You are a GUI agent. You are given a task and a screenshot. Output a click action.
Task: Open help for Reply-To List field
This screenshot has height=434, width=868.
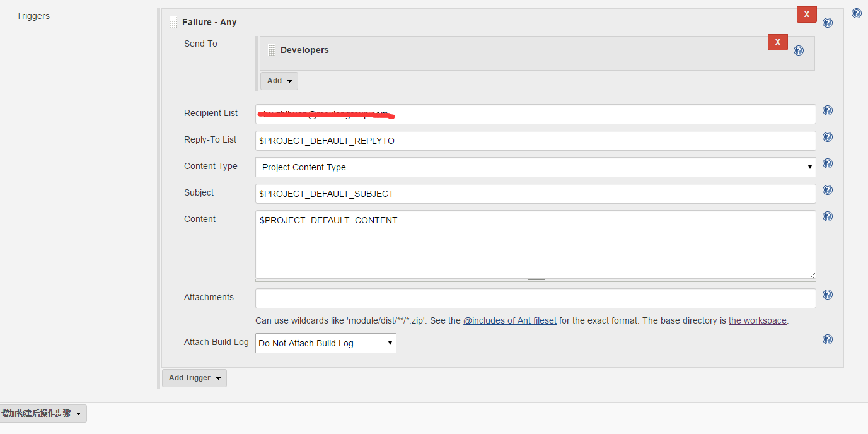[828, 138]
